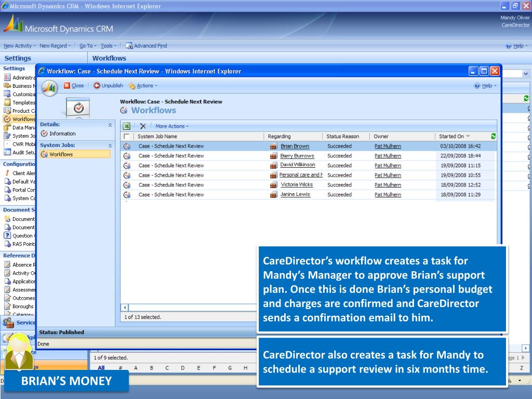Image resolution: width=532 pixels, height=399 pixels.
Task: Open the Tools menu
Action: pyautogui.click(x=109, y=46)
